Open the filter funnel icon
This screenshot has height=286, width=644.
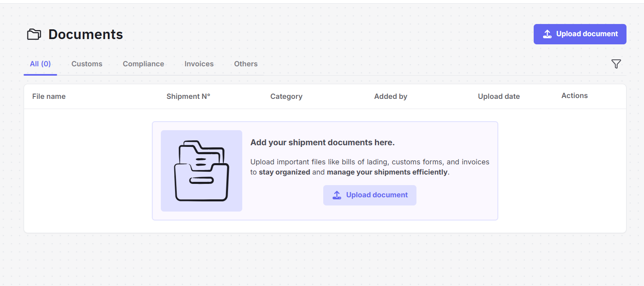616,64
